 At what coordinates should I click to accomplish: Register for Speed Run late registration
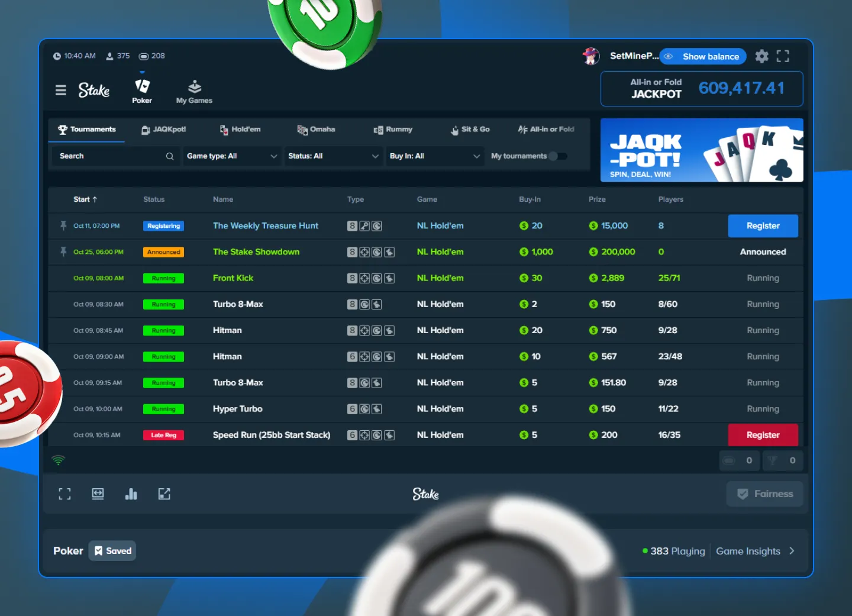click(763, 435)
